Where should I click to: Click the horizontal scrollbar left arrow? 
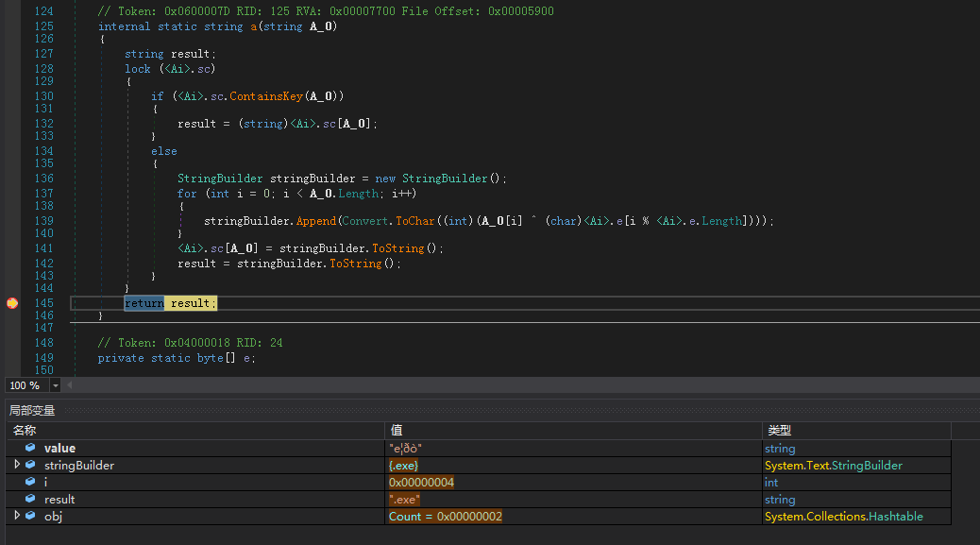[x=69, y=385]
